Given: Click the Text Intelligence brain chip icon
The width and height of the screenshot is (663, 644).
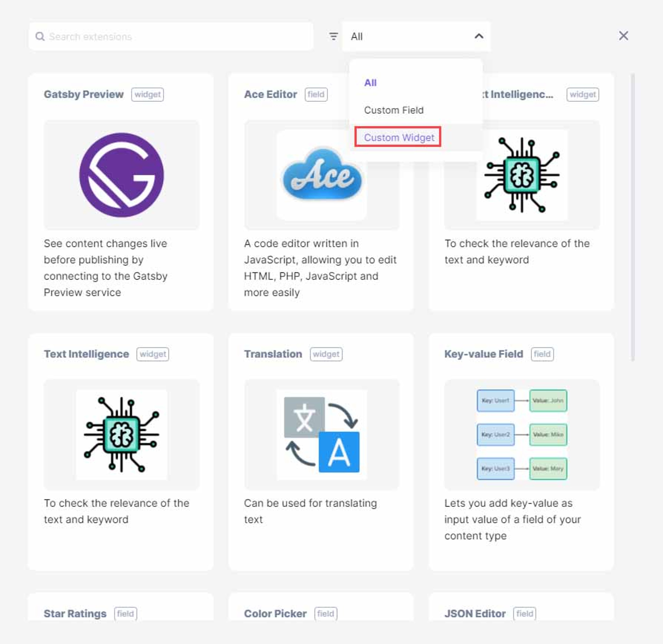Looking at the screenshot, I should (121, 434).
